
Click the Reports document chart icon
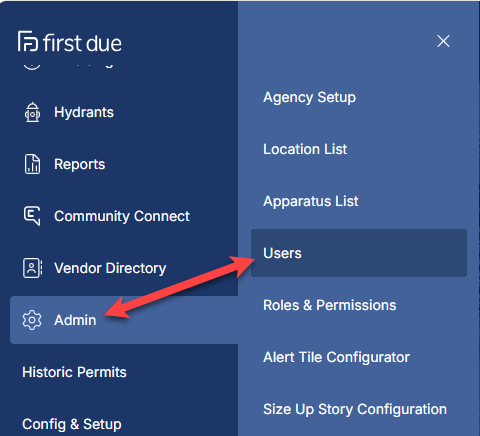tap(32, 164)
